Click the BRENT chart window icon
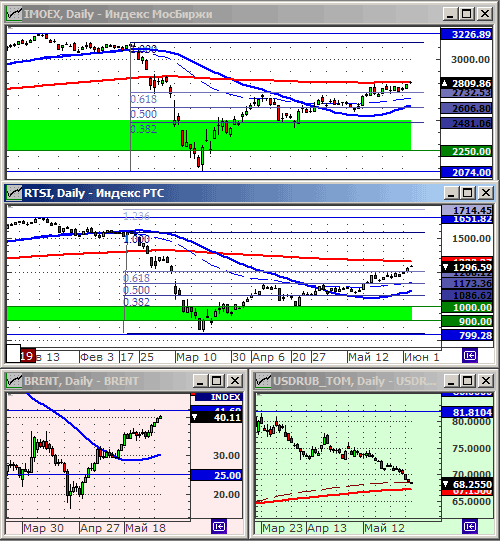Screen dimensions: 500x541 [x=14, y=381]
